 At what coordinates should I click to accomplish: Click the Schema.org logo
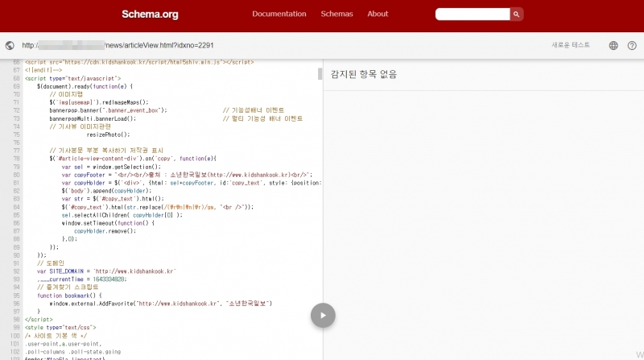click(150, 14)
